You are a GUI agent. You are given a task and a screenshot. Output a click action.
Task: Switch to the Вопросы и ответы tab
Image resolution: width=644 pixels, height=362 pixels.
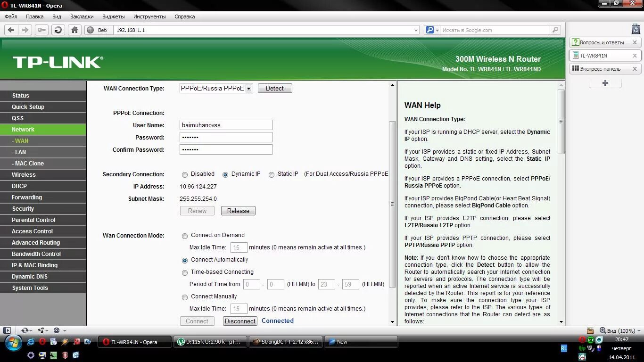[601, 42]
